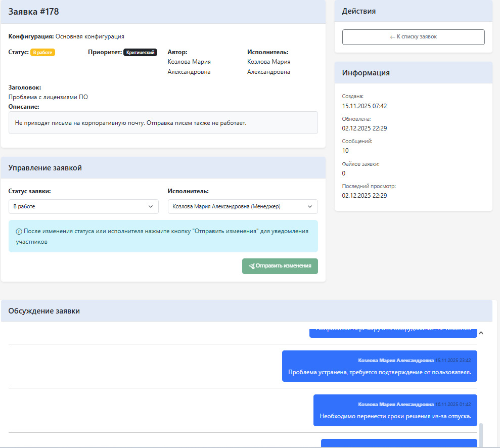Click the paper plane icon on the send button
500x448 pixels.
tap(251, 266)
